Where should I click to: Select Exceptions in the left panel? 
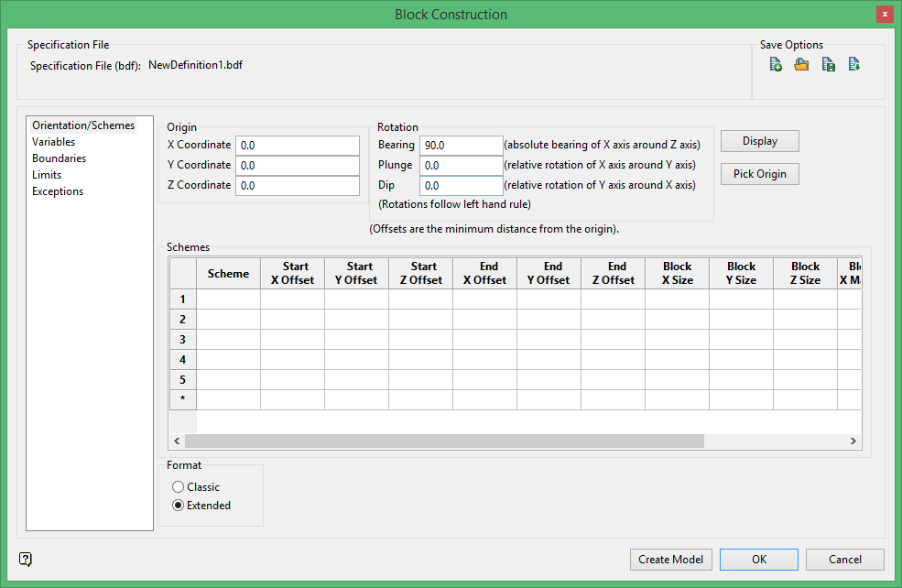coord(57,191)
